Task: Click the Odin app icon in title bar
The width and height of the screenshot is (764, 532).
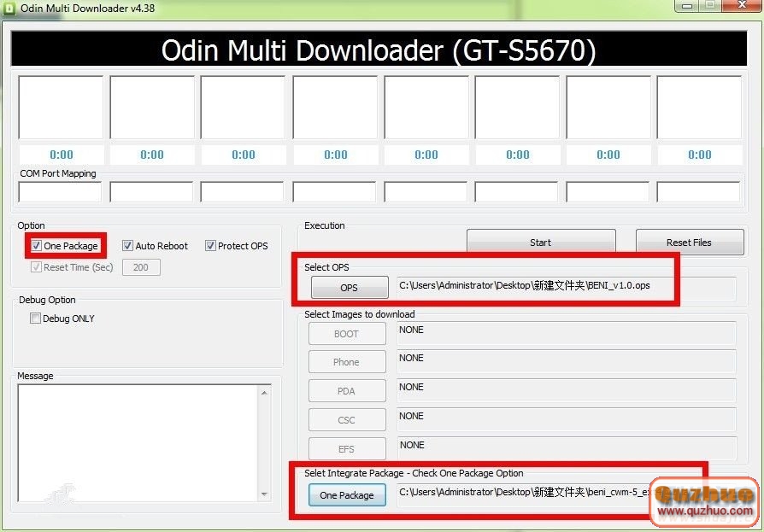Action: [9, 8]
